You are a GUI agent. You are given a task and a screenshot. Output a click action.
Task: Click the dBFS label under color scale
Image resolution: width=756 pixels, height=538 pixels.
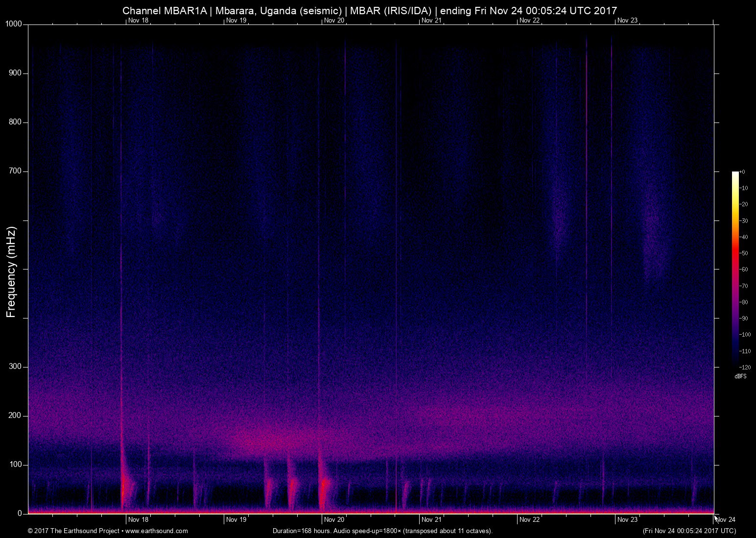740,376
